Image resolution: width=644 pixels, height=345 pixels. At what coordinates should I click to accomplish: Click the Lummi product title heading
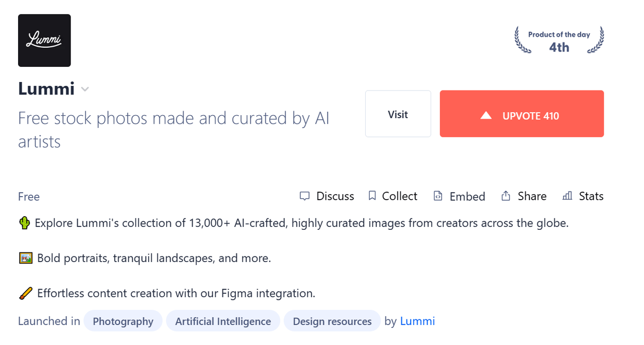tap(46, 89)
